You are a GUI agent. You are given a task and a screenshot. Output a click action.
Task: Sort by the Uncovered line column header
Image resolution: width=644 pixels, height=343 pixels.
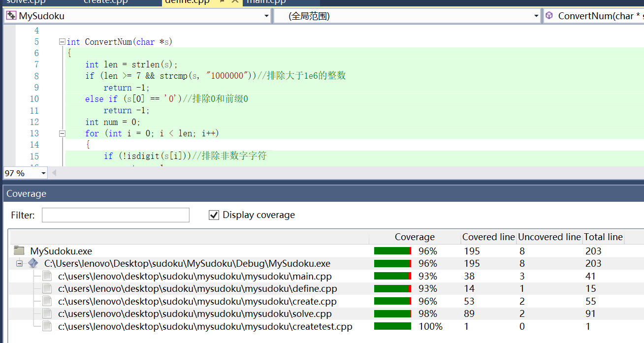pyautogui.click(x=549, y=237)
